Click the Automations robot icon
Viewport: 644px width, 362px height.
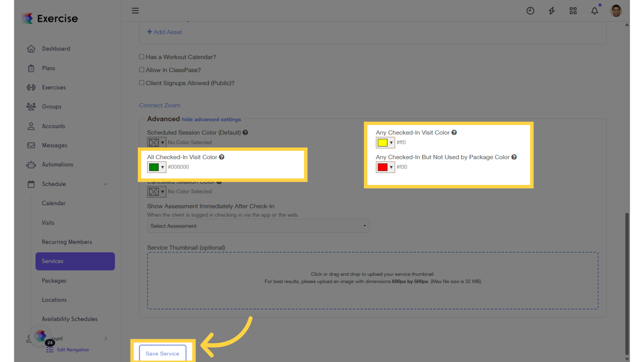pos(31,165)
